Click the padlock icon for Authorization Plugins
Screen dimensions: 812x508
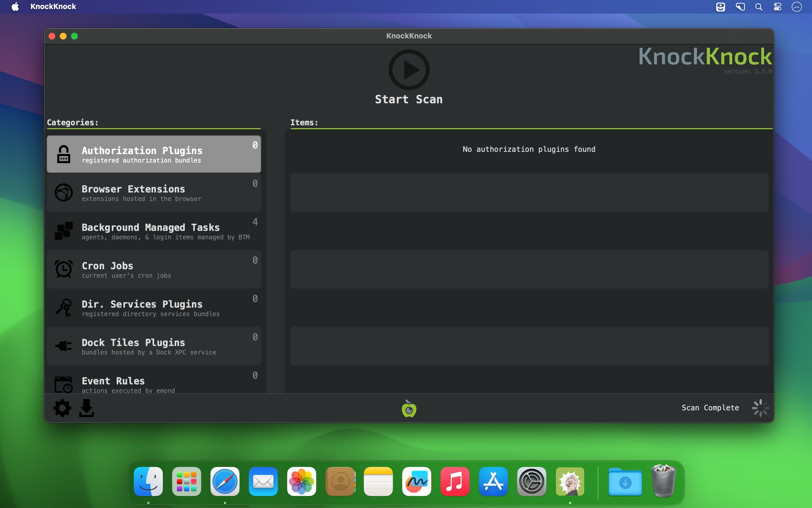tap(63, 154)
